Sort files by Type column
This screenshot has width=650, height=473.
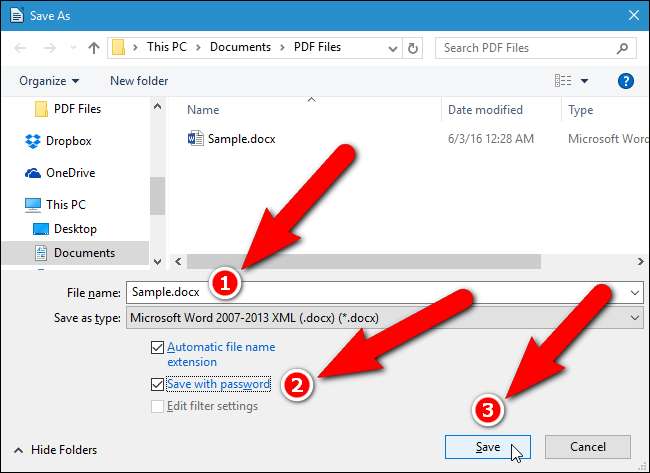click(x=580, y=110)
